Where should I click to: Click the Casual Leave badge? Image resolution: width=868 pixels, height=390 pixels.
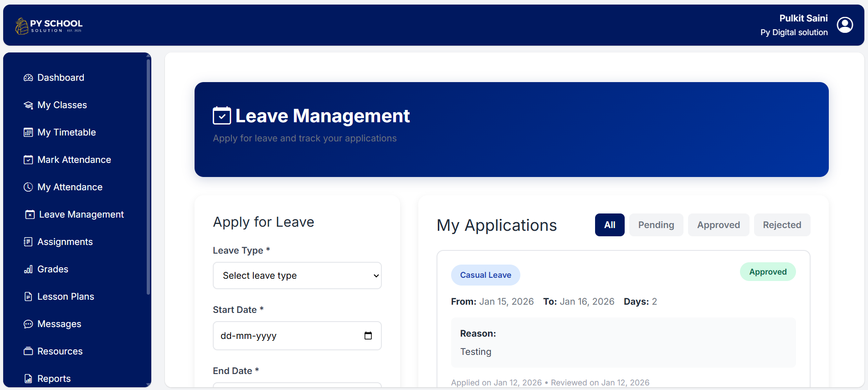coord(486,275)
